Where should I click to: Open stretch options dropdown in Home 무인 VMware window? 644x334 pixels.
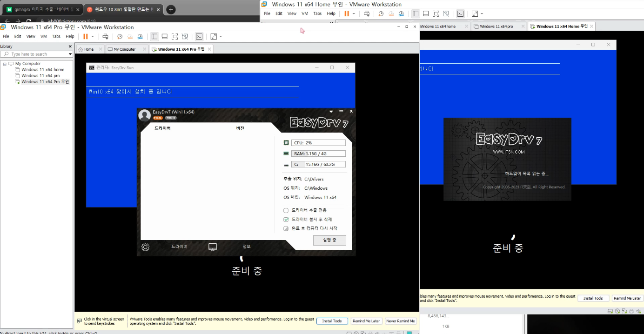tap(482, 13)
